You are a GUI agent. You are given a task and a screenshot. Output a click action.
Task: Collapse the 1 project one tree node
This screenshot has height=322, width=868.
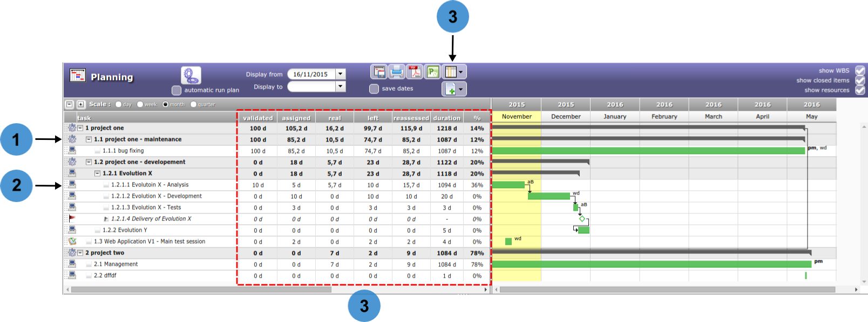tap(80, 128)
